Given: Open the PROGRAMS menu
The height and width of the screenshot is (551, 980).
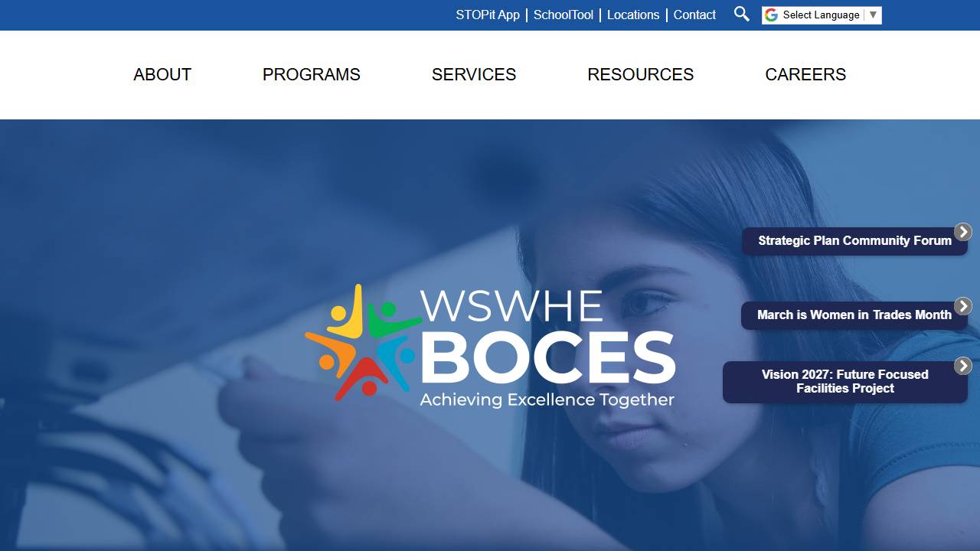Looking at the screenshot, I should (312, 74).
